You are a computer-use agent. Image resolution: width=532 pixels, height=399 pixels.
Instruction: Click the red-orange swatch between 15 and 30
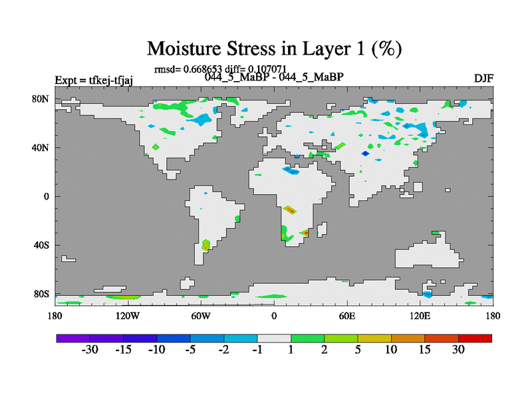[442, 338]
